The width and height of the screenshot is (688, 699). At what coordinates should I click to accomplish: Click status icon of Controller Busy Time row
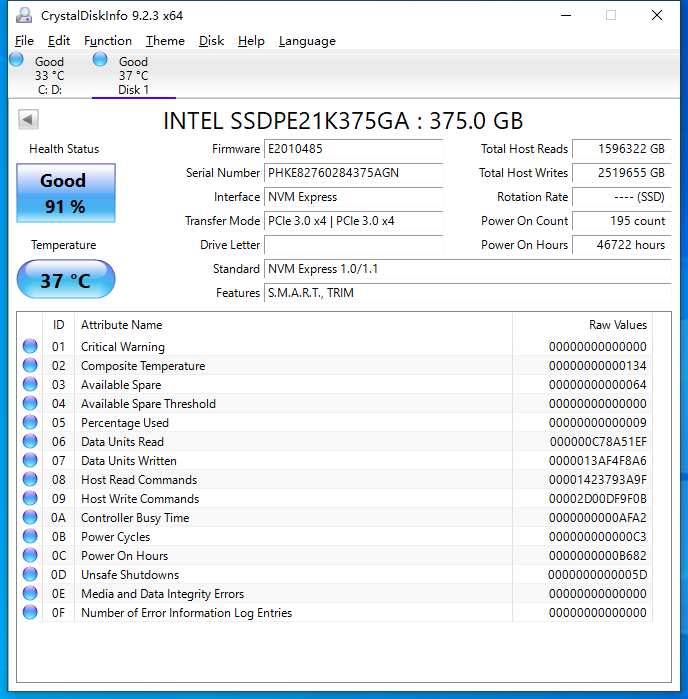pyautogui.click(x=30, y=518)
